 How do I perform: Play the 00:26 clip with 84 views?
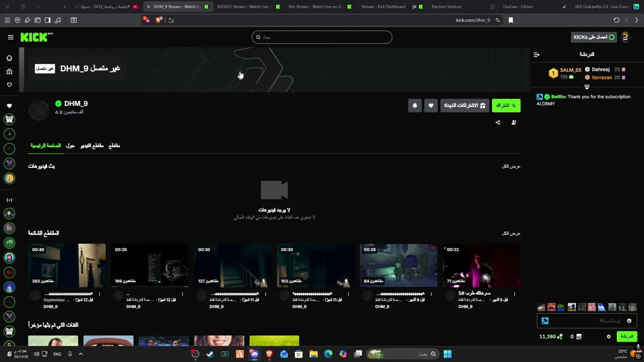398,265
